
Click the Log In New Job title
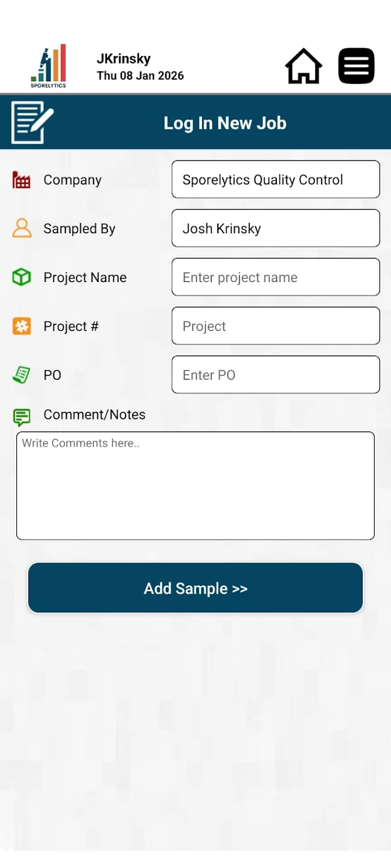pos(225,123)
